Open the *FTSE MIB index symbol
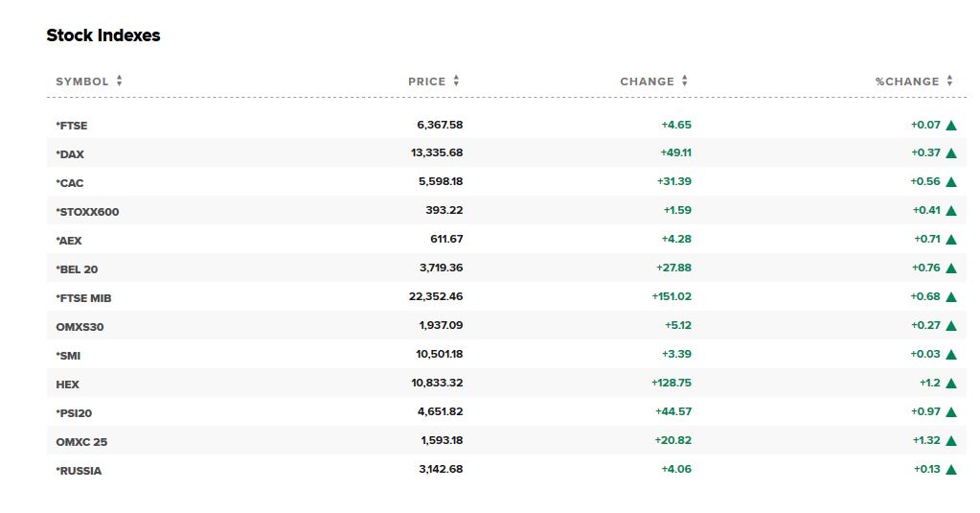980x513 pixels. tap(83, 298)
